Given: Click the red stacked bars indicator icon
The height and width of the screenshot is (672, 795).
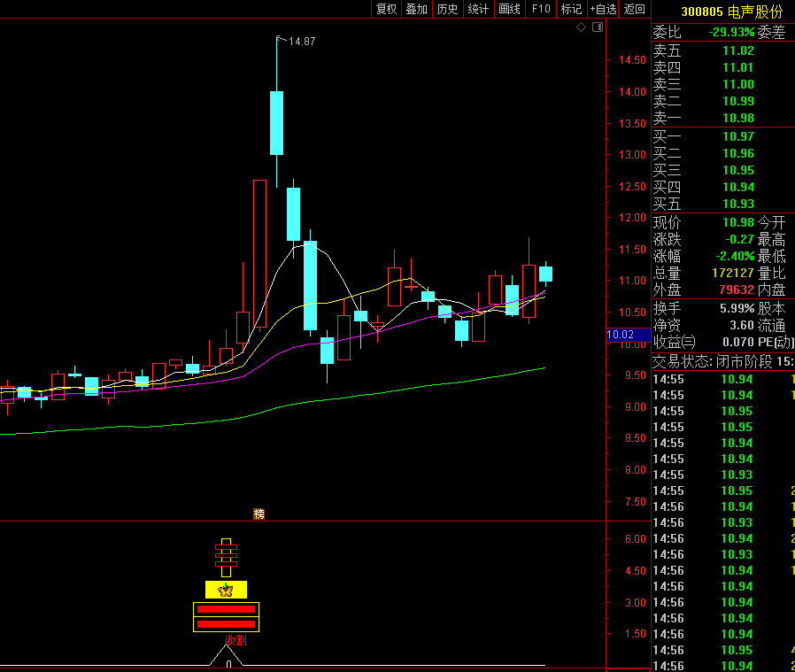Looking at the screenshot, I should [226, 558].
